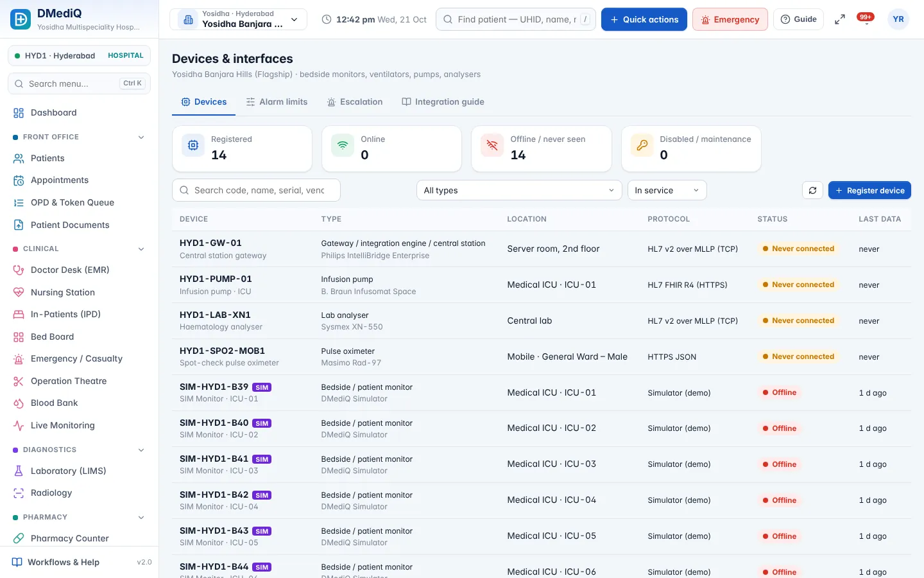Open Live Monitoring in the sidebar
Viewport: 924px width, 578px height.
(x=80, y=425)
